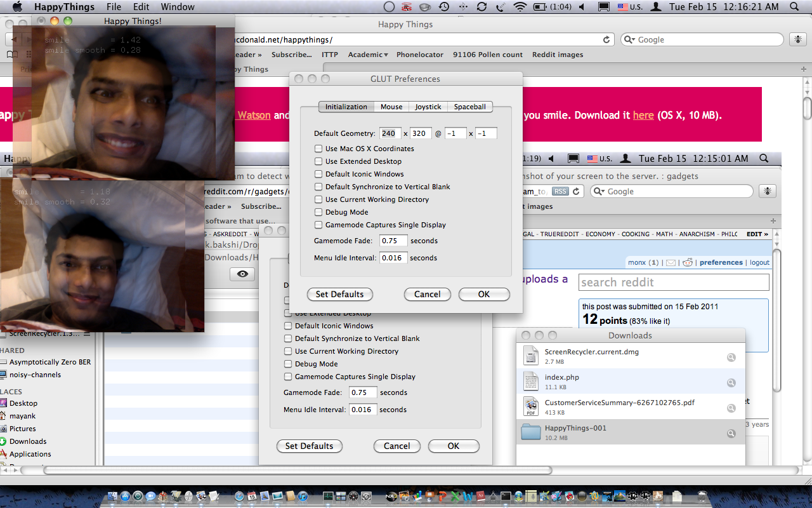The height and width of the screenshot is (508, 812).
Task: Expand the Academic bookmarks folder
Action: [367, 55]
